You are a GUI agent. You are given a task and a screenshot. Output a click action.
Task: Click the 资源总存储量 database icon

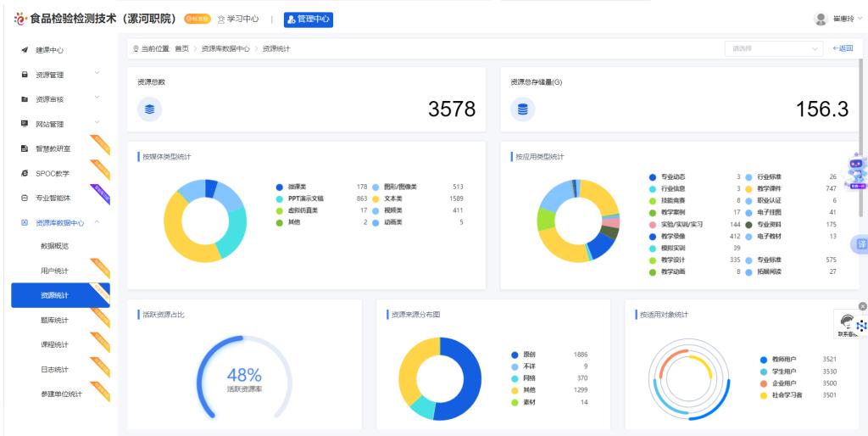click(522, 109)
